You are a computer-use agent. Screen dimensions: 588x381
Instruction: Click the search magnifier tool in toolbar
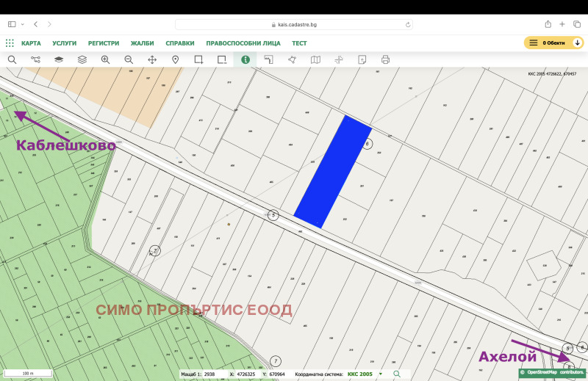click(x=12, y=59)
